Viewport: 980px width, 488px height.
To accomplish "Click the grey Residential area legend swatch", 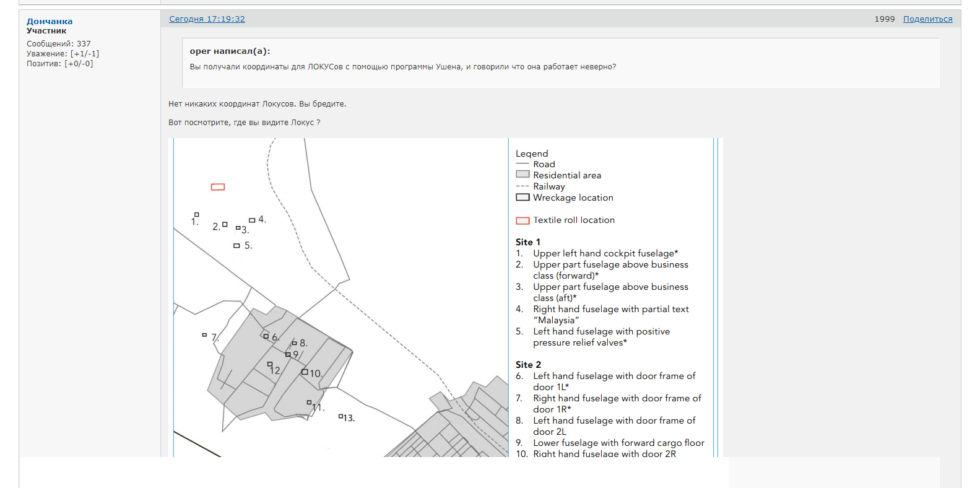I will tap(523, 175).
